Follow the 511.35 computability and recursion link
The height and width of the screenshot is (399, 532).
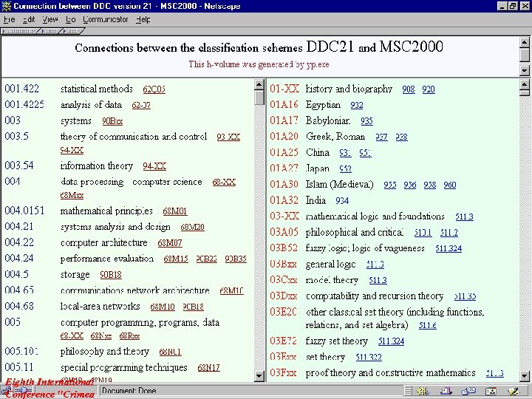(x=465, y=296)
